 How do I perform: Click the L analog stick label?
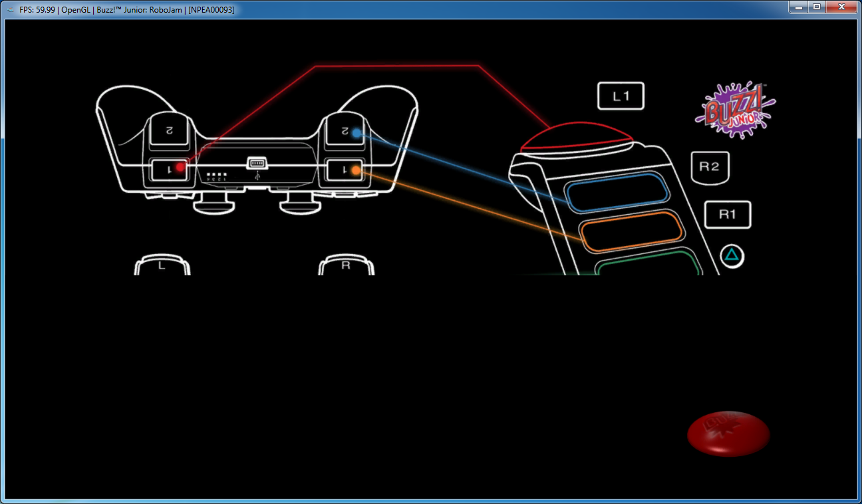162,266
